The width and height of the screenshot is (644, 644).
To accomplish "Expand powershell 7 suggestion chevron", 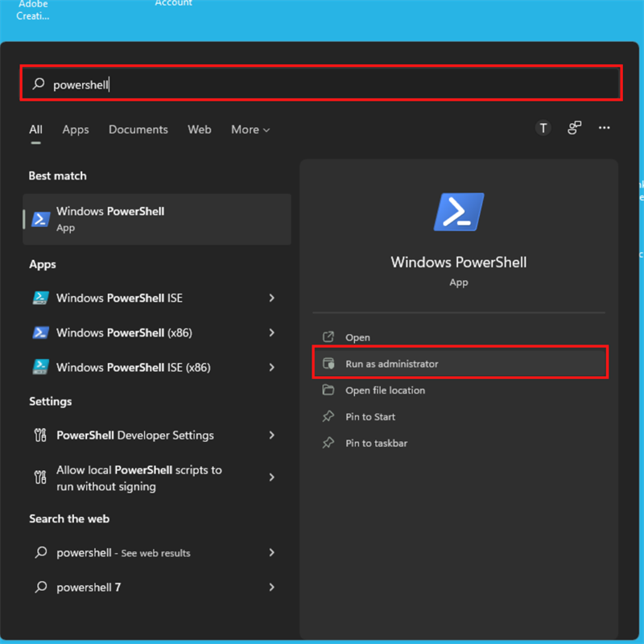I will point(272,588).
